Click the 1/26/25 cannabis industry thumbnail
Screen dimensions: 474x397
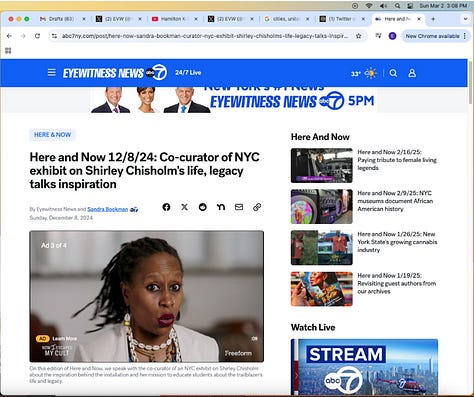click(322, 248)
